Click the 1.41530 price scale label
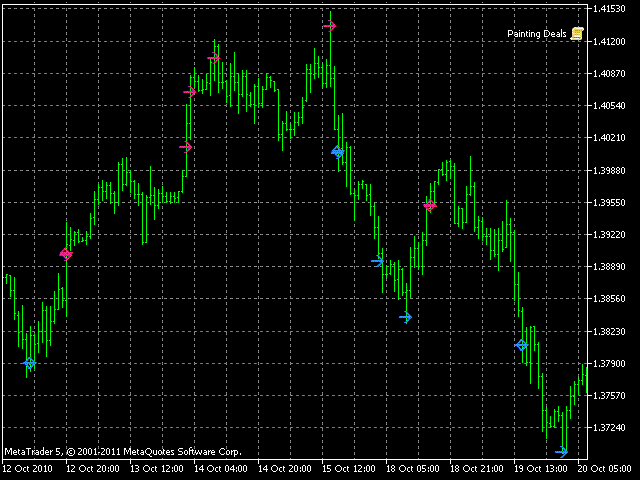 (x=608, y=9)
